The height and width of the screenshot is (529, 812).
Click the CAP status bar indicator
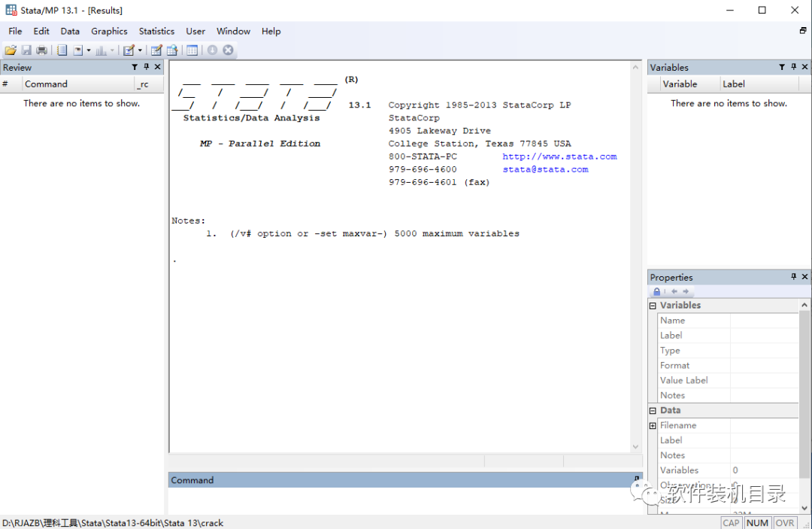coord(732,523)
